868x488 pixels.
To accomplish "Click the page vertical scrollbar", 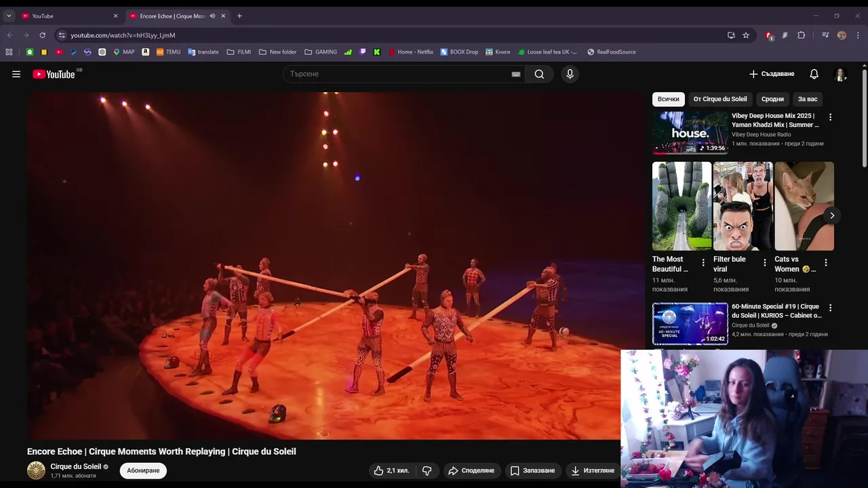I will 865,117.
